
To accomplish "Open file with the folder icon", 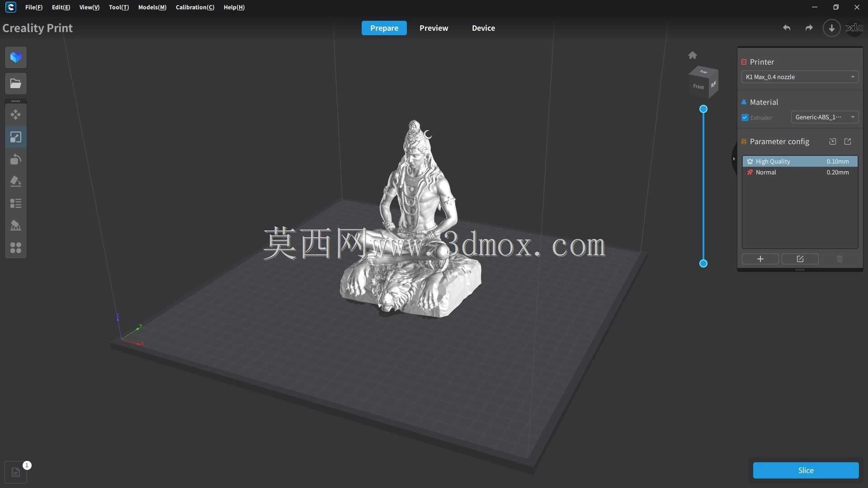I will [x=16, y=84].
